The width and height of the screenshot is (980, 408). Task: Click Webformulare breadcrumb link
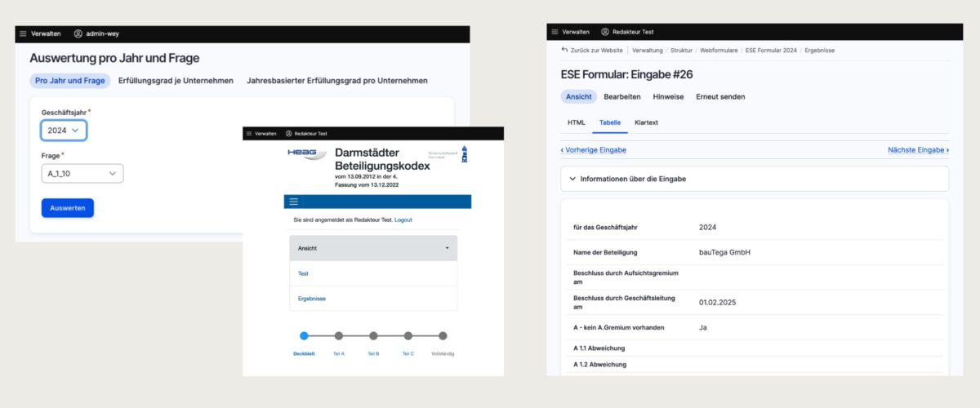coord(719,51)
